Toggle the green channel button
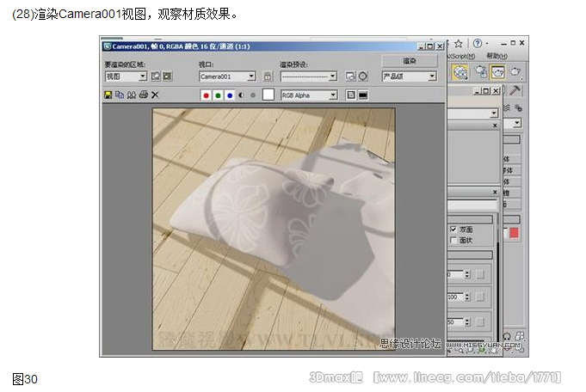The width and height of the screenshot is (586, 392). tap(218, 95)
